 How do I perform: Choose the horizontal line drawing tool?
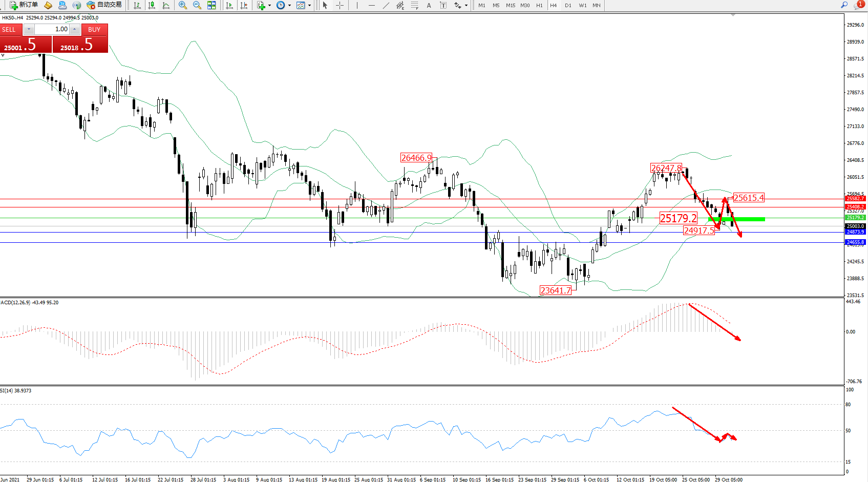[x=371, y=5]
